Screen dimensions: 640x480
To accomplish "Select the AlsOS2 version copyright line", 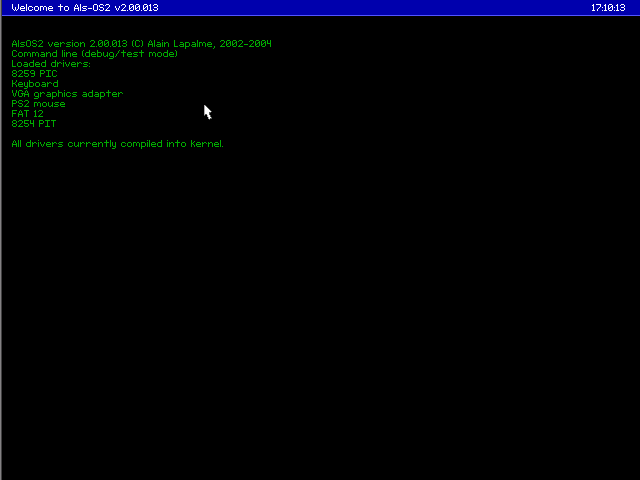I will [141, 44].
